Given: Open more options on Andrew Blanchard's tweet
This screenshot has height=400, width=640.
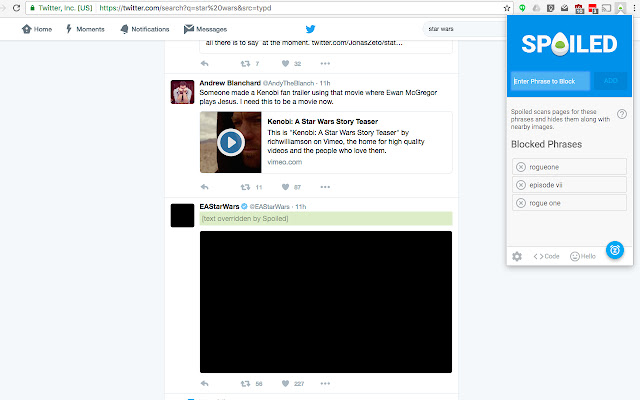Looking at the screenshot, I should tap(325, 187).
